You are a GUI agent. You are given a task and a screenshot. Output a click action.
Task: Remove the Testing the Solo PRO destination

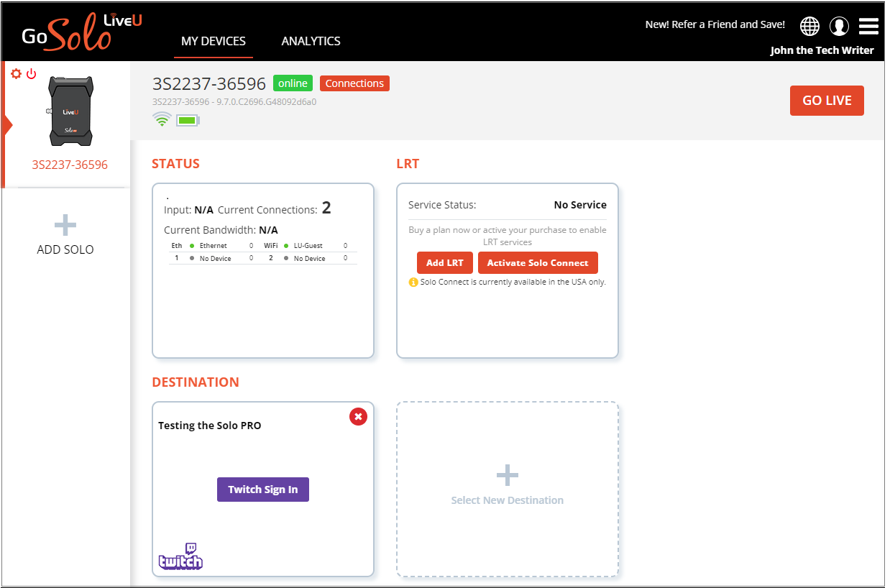(x=358, y=416)
